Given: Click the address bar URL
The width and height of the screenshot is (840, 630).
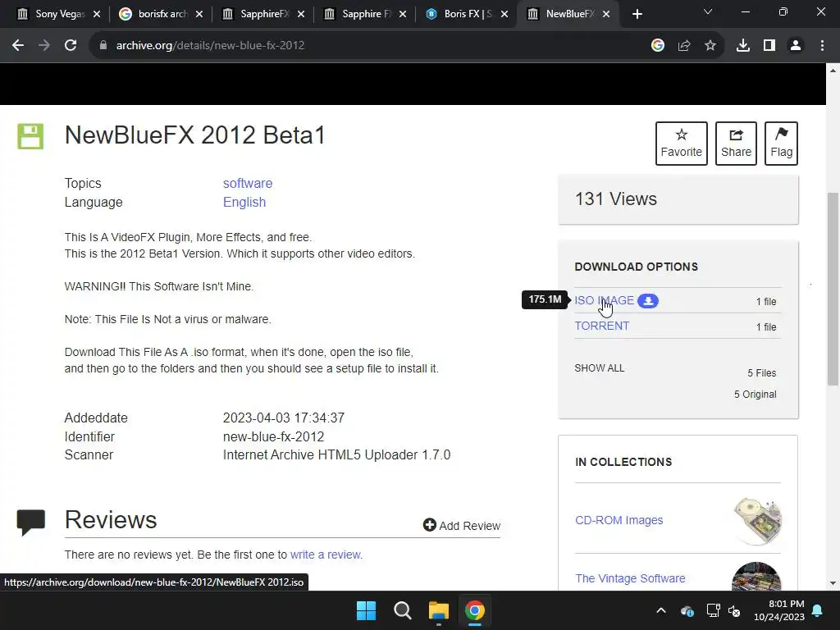Looking at the screenshot, I should pos(210,46).
